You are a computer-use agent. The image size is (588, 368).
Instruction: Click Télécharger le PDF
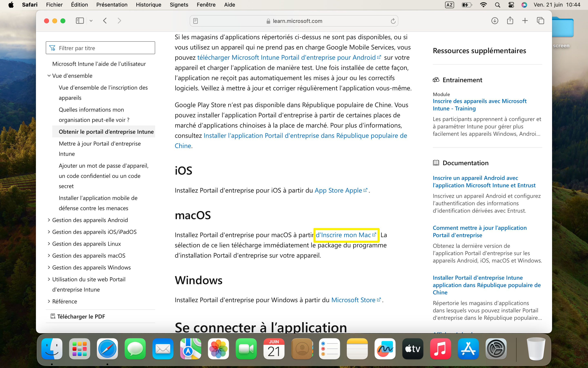point(78,316)
